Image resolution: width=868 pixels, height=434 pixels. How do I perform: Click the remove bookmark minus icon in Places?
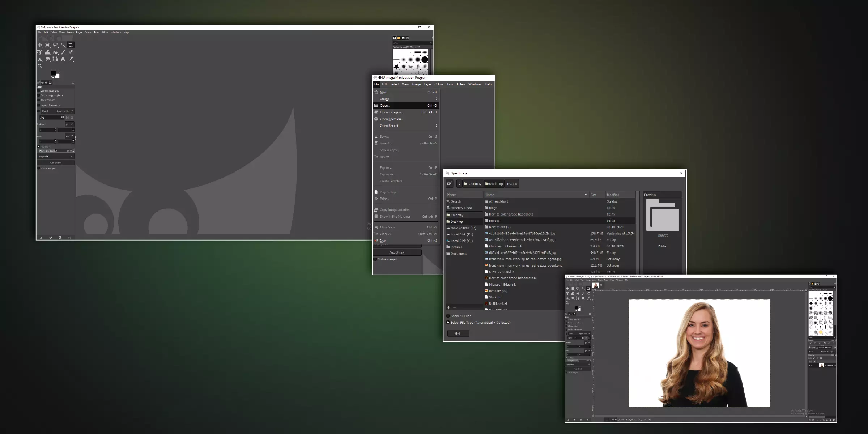click(x=455, y=307)
